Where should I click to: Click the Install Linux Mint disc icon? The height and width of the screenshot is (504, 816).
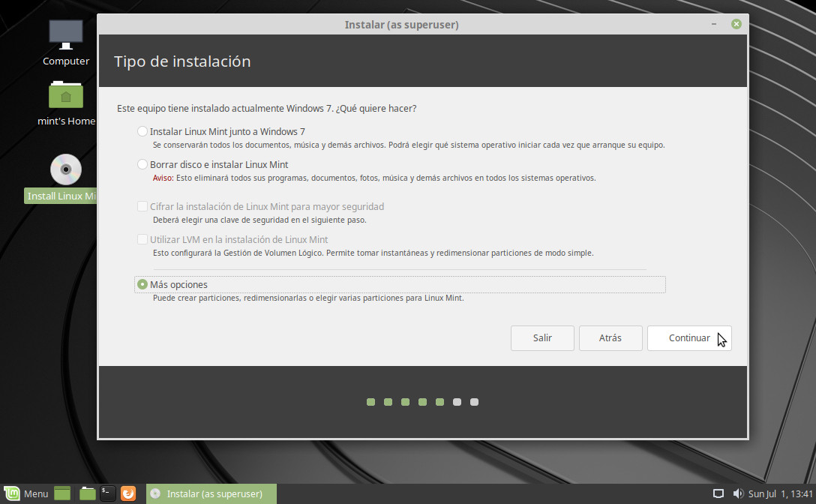pos(66,169)
